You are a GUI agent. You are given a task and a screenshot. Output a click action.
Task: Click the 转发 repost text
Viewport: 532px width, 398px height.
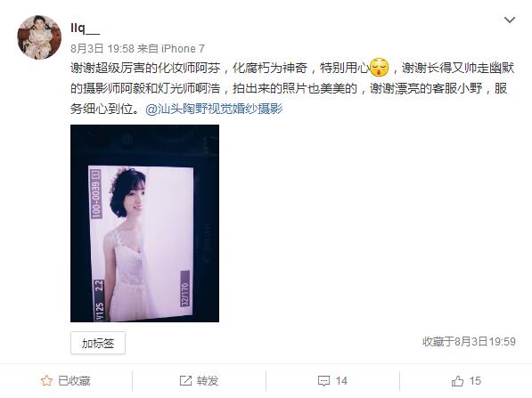208,381
